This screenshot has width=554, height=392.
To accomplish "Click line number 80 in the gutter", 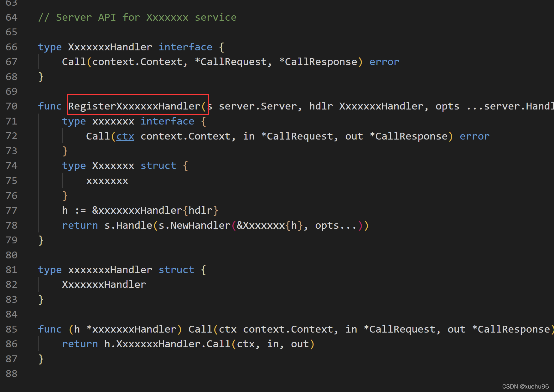I will pyautogui.click(x=12, y=255).
